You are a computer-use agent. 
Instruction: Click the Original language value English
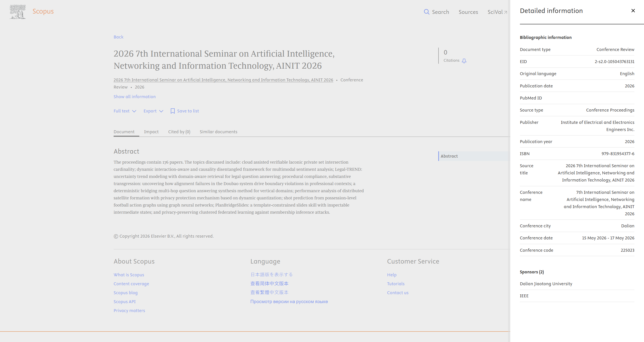(627, 74)
